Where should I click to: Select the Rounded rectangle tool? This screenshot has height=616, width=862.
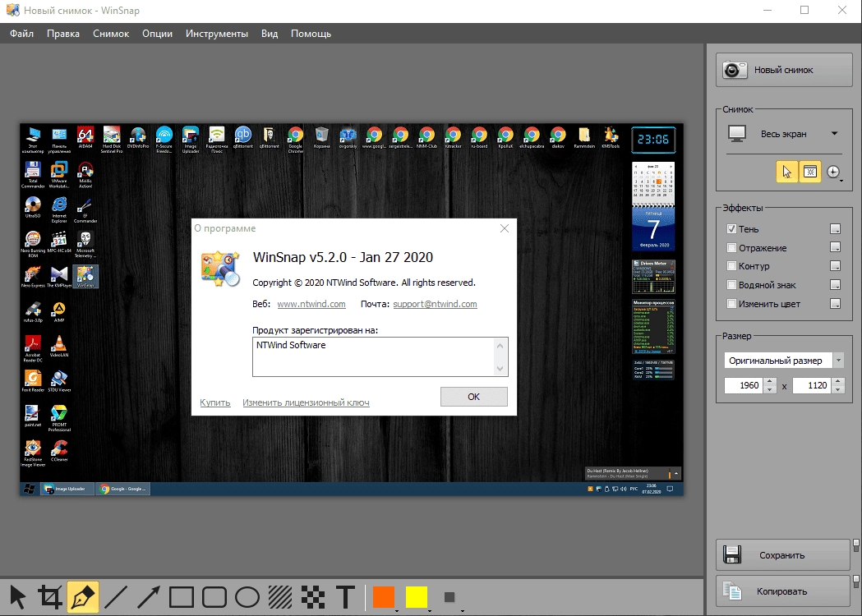tap(214, 597)
